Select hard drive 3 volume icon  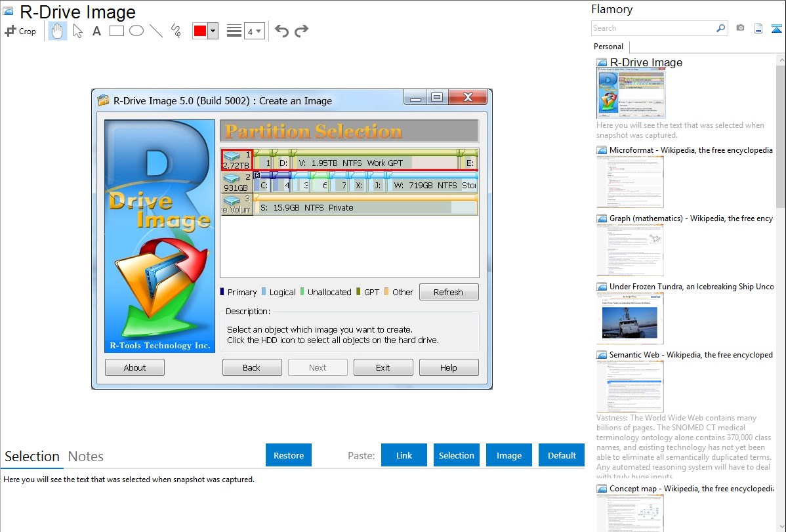click(x=236, y=205)
